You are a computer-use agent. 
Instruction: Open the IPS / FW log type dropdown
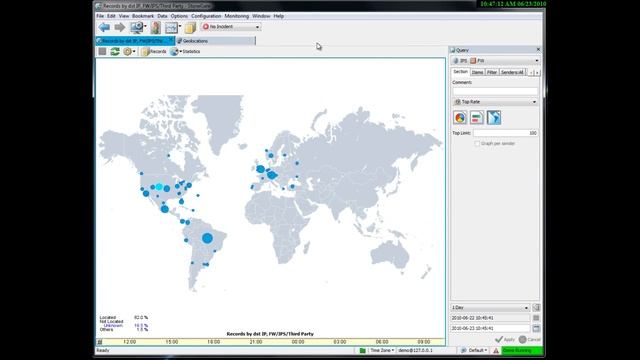click(495, 60)
